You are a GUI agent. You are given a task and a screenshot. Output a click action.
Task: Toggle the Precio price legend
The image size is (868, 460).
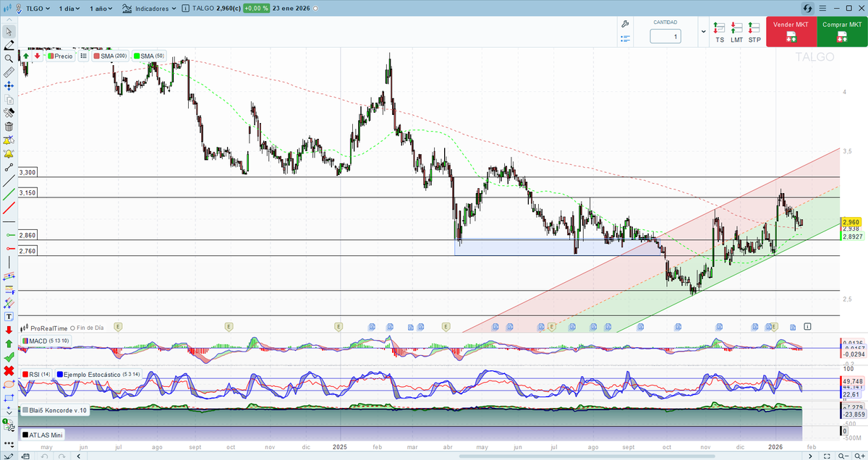pos(60,56)
